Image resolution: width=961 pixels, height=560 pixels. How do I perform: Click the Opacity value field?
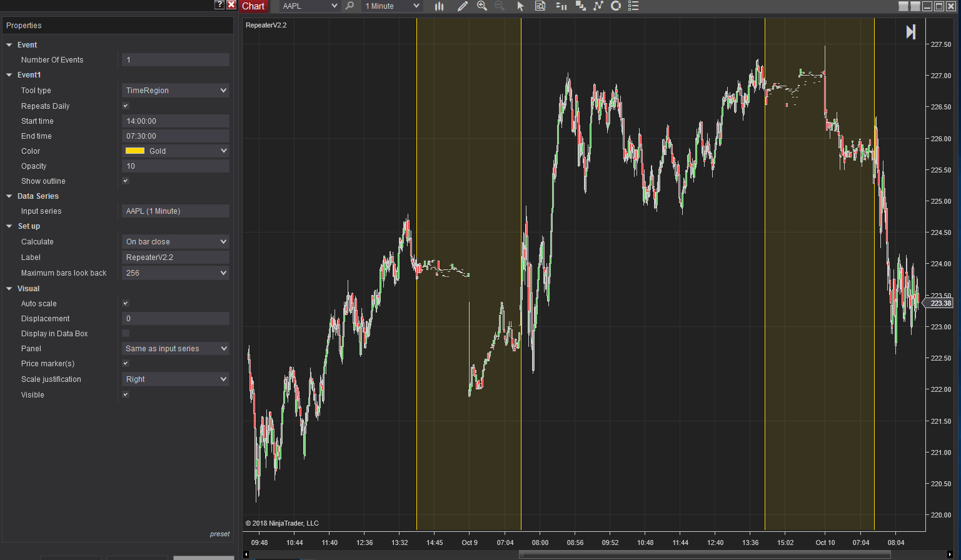176,166
